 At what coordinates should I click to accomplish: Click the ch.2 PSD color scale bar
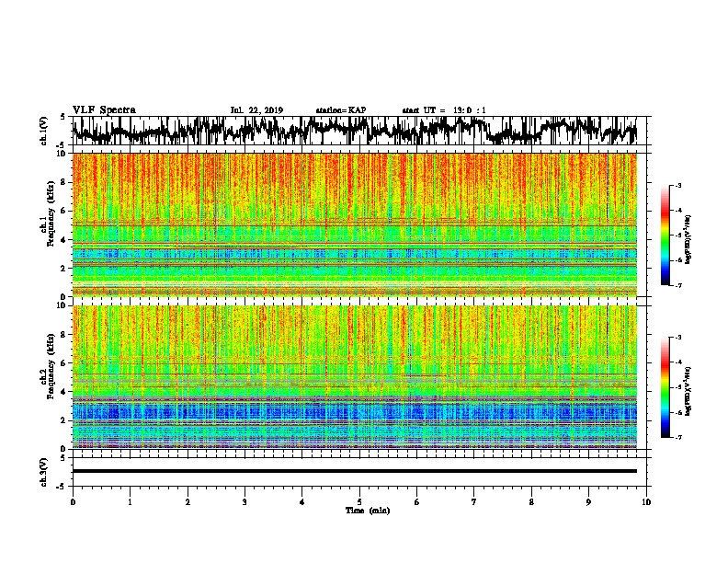(665, 387)
